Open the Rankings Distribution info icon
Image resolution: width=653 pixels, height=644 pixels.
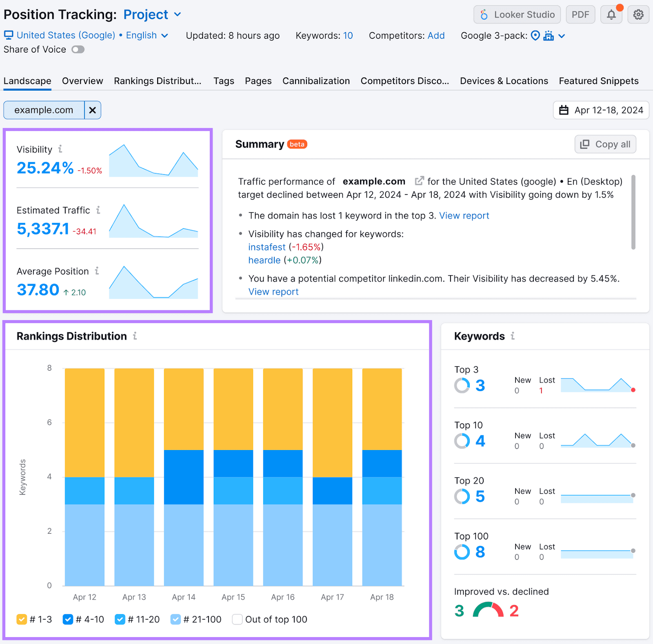pyautogui.click(x=135, y=336)
